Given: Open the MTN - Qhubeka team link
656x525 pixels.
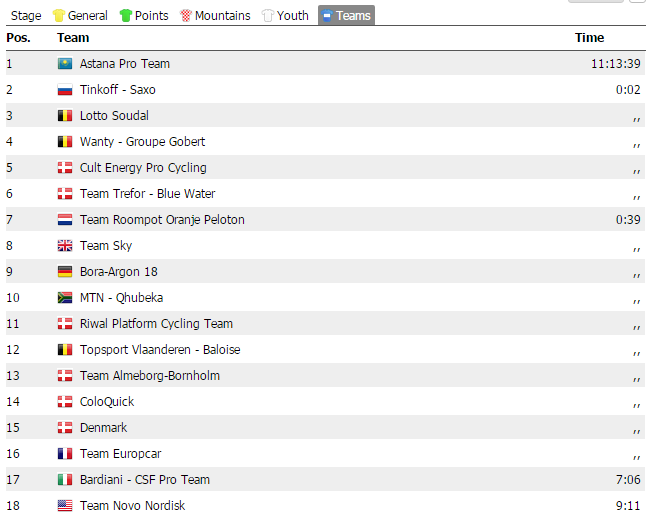Looking at the screenshot, I should [x=121, y=297].
